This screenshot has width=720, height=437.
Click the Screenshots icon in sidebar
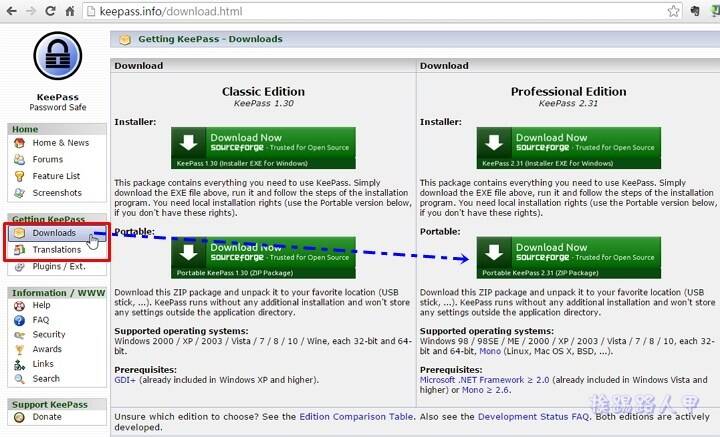tap(19, 193)
